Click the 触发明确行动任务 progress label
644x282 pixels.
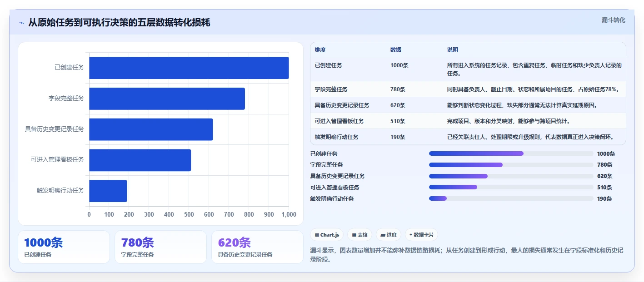pos(332,199)
